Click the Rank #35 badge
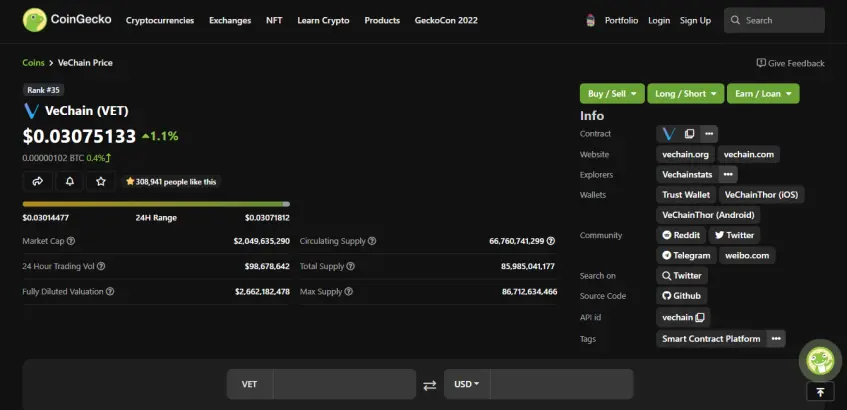Viewport: 847px width, 410px height. pyautogui.click(x=43, y=90)
